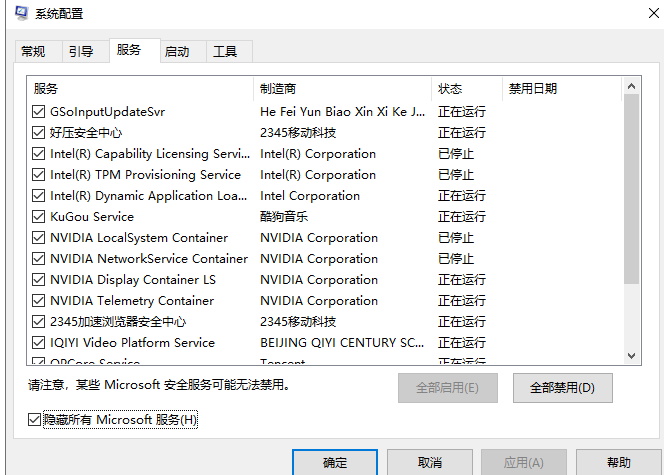Toggle the IQIYI Video Platform Service checkbox
This screenshot has width=664, height=475.
(x=39, y=343)
